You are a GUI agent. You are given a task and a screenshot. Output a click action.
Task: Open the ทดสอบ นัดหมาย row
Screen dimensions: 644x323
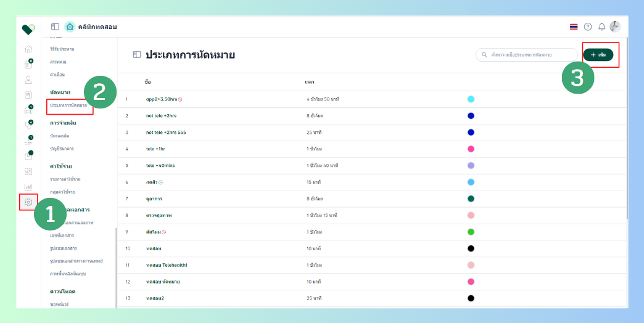point(163,282)
